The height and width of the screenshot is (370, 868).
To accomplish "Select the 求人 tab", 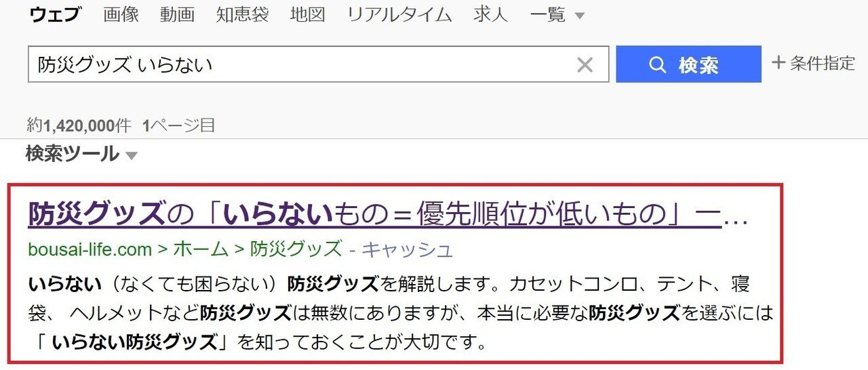I will (x=491, y=14).
